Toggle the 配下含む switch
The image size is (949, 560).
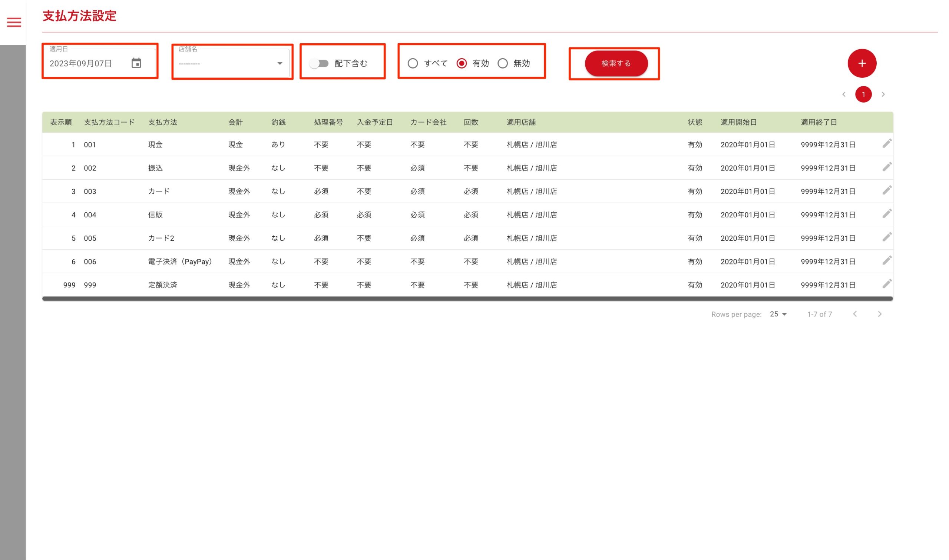pyautogui.click(x=319, y=63)
